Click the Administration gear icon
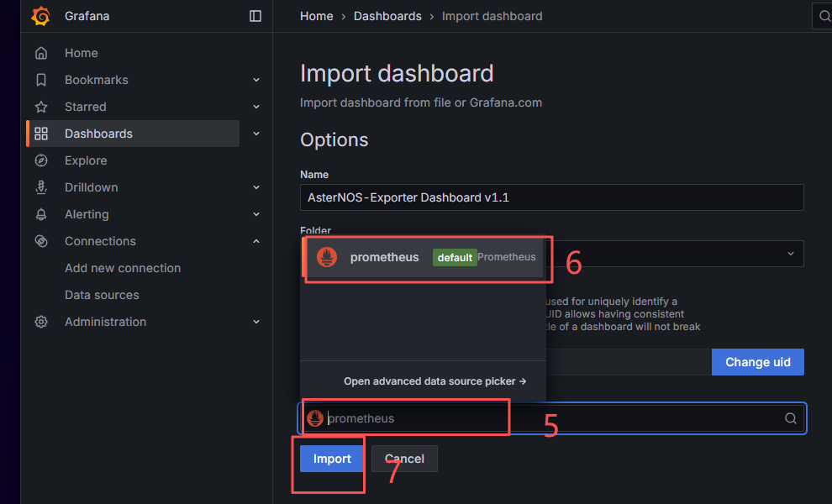The width and height of the screenshot is (832, 504). click(x=41, y=322)
